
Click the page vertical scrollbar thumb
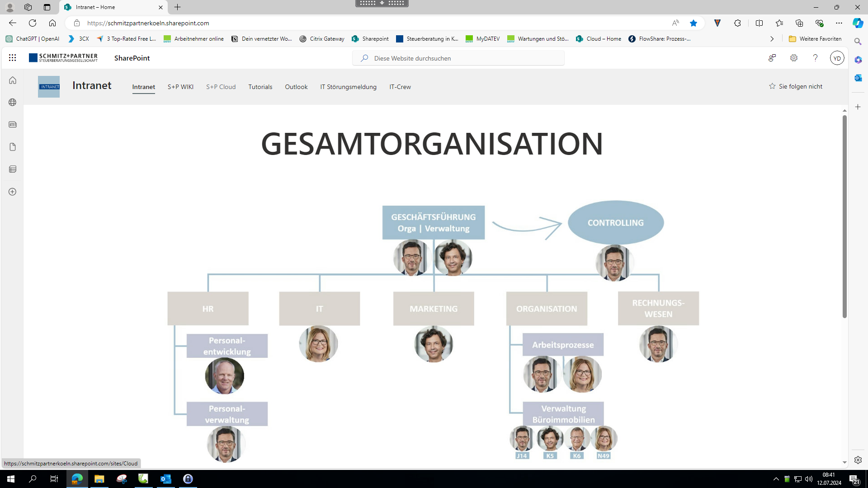point(844,217)
